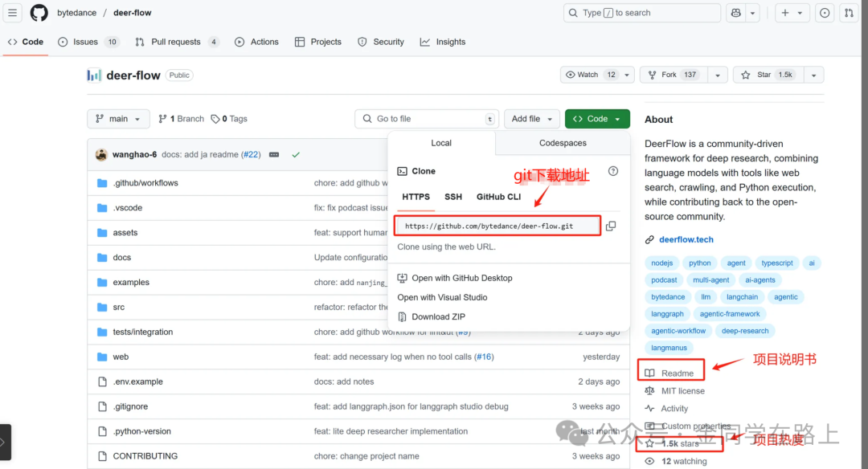Image resolution: width=868 pixels, height=469 pixels.
Task: Click the .github/workflows folder icon
Action: 102,183
